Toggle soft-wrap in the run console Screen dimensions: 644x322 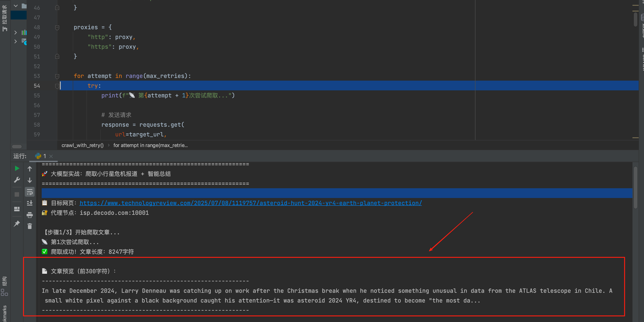[x=30, y=192]
